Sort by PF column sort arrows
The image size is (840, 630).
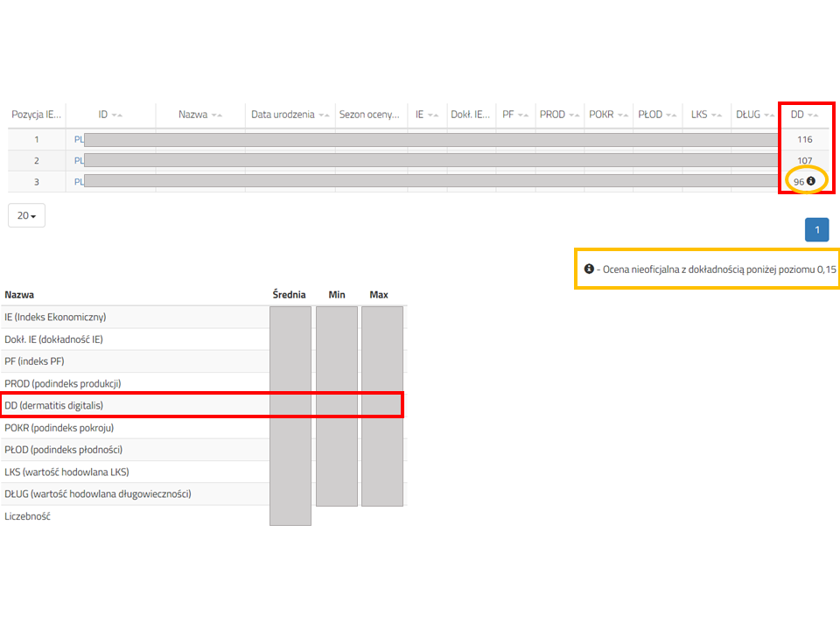pos(523,115)
